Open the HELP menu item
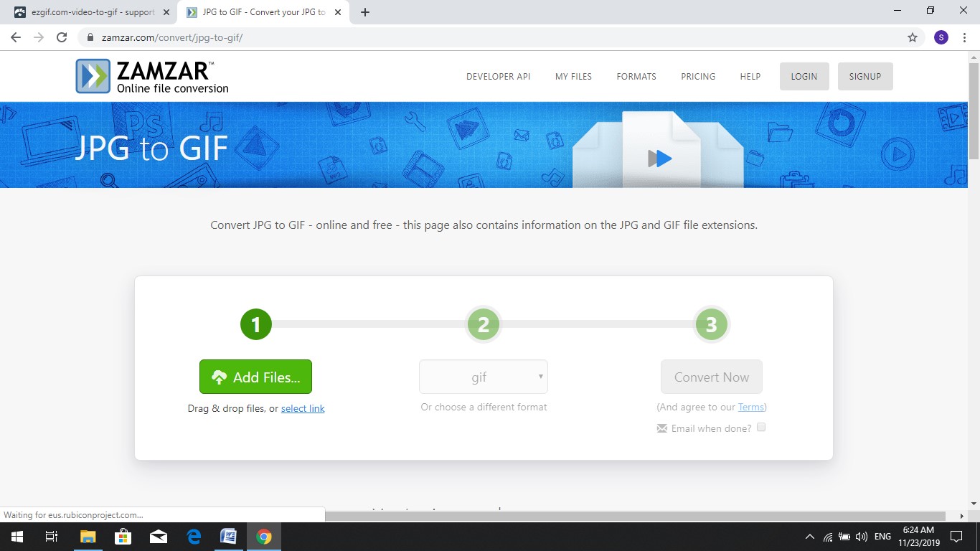 point(750,77)
